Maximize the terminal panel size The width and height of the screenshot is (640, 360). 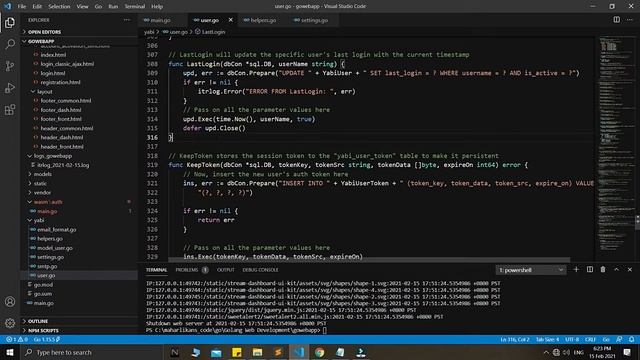pos(616,269)
